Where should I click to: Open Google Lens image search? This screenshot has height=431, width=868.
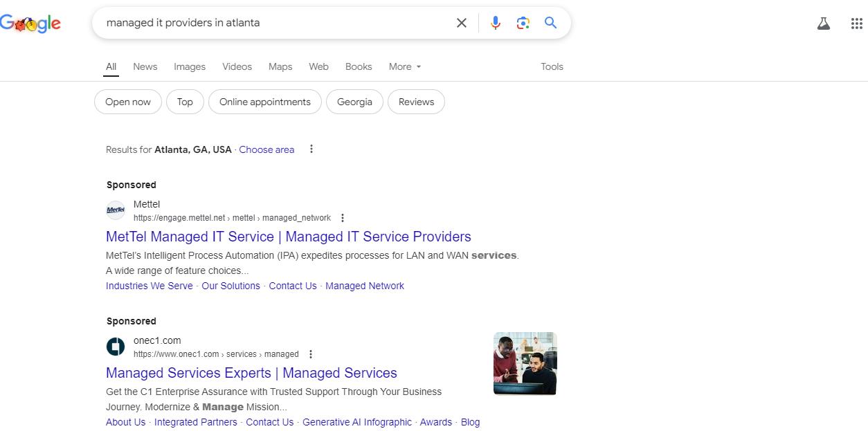[x=523, y=23]
